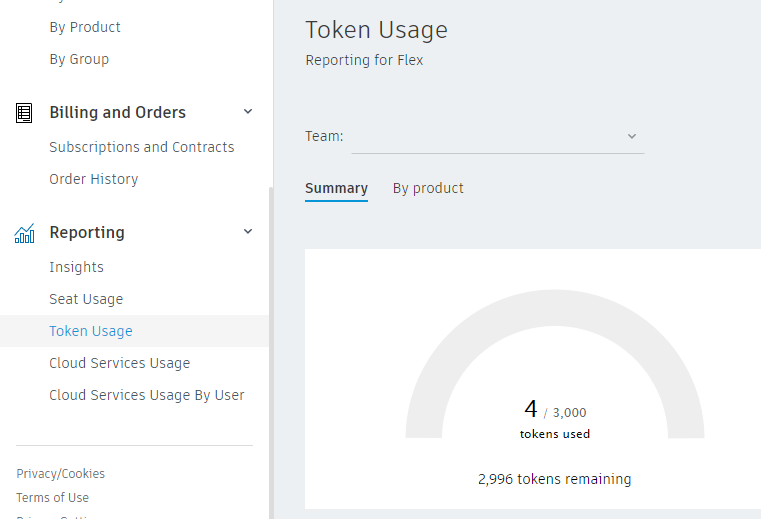Open the Privacy/Cookies link

click(x=60, y=474)
